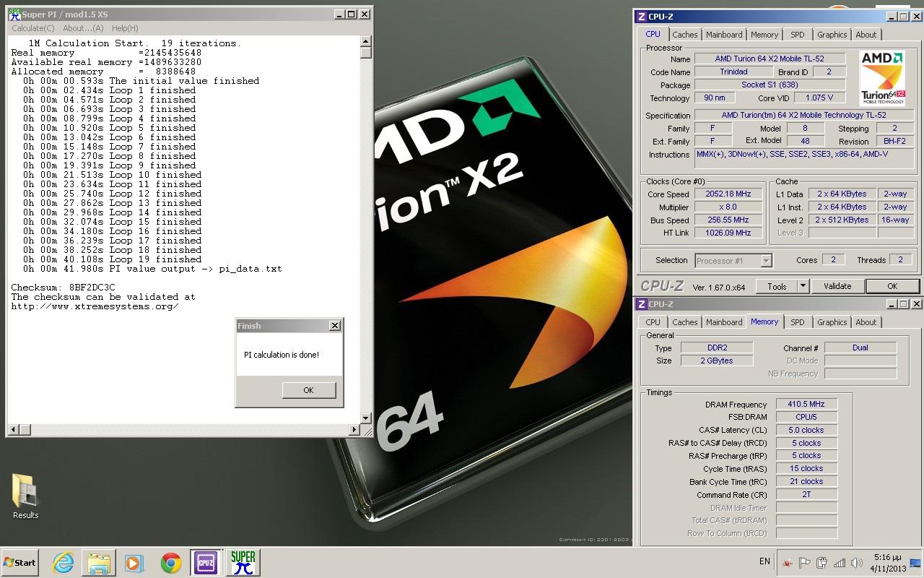The height and width of the screenshot is (578, 924).
Task: Click Super PI horizontal scrollbar left arrow
Action: pyautogui.click(x=14, y=430)
